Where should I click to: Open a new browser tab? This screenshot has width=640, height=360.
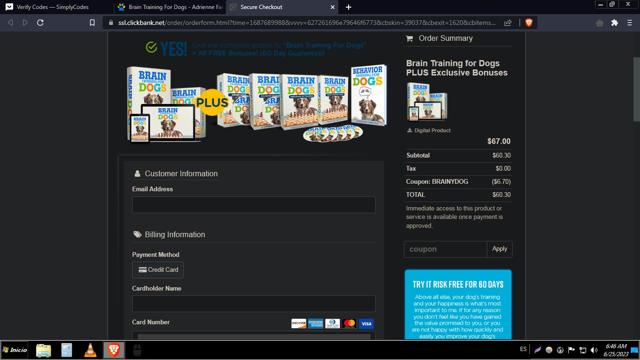(x=348, y=7)
